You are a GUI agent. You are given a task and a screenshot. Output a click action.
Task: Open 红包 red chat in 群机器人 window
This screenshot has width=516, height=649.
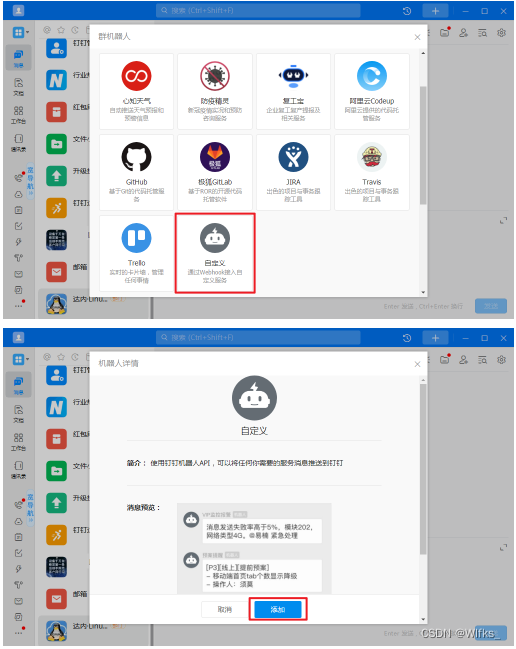pyautogui.click(x=56, y=112)
